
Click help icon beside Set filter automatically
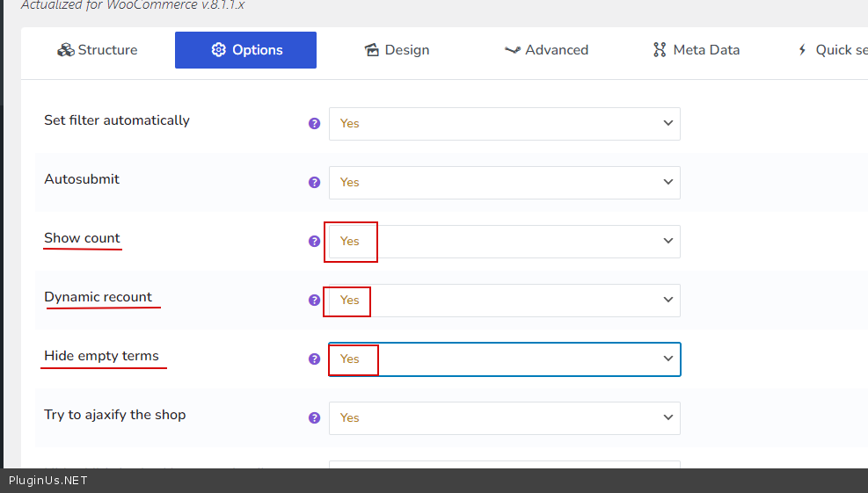[x=314, y=124]
